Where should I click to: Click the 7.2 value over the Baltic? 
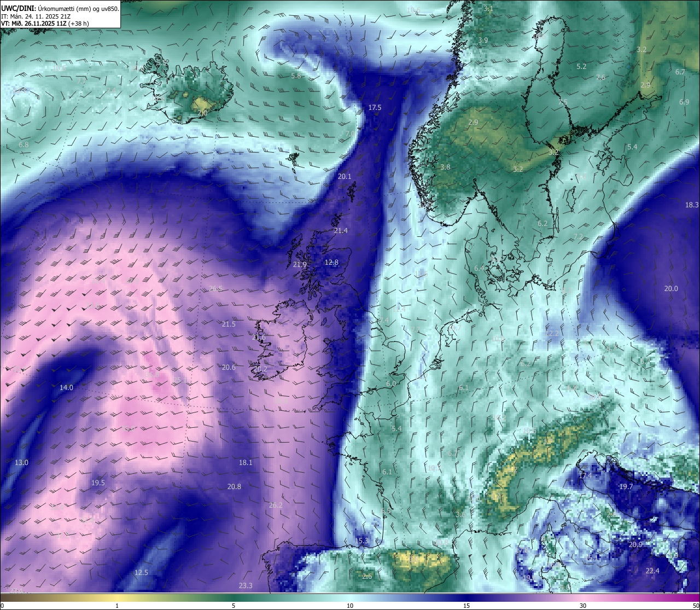pos(578,237)
